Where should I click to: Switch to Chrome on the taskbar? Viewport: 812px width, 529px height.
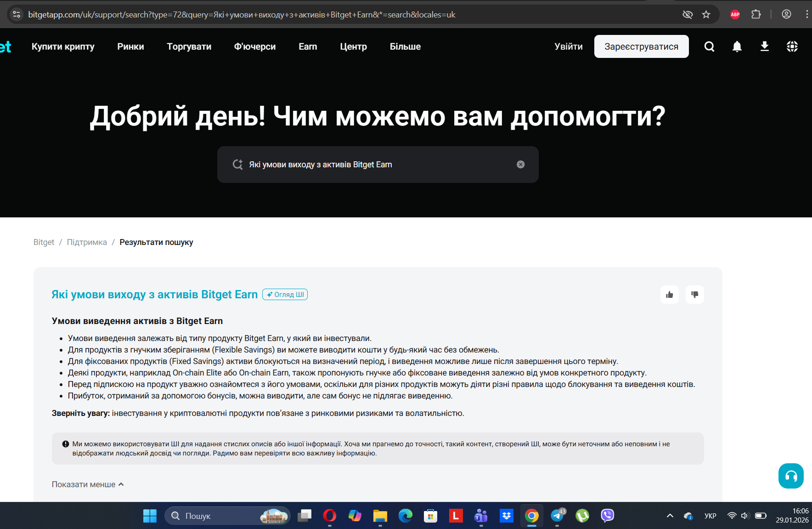532,516
